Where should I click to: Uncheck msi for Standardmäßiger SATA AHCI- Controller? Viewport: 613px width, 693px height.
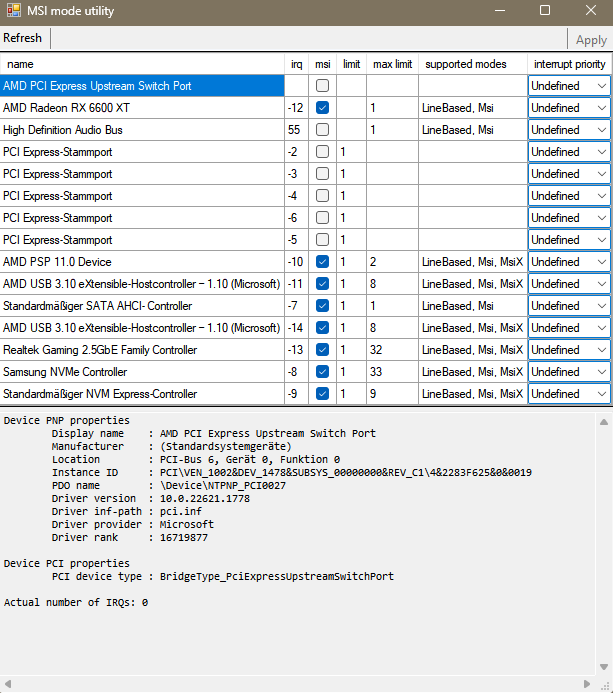point(323,306)
